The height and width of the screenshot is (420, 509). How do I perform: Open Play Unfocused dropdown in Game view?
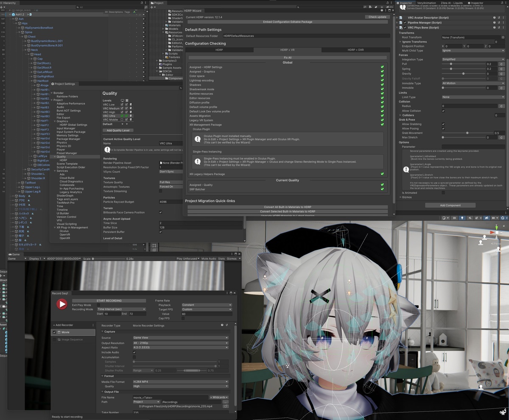coord(188,259)
